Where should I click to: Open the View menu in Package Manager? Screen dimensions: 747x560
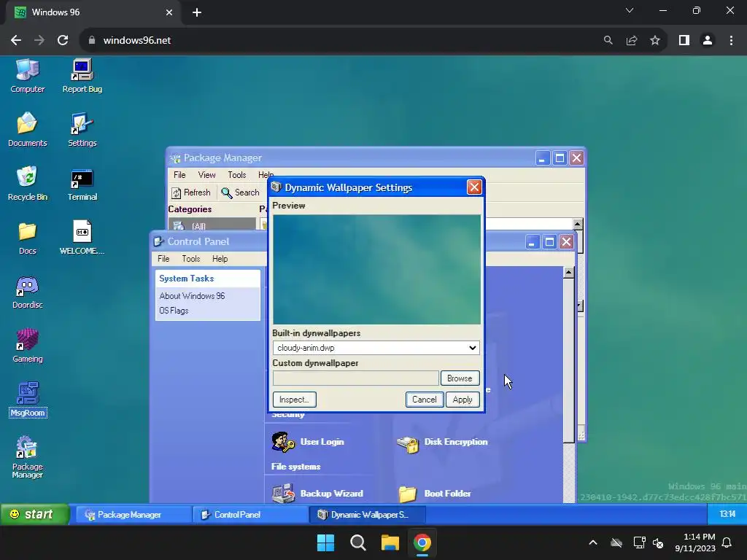point(206,175)
